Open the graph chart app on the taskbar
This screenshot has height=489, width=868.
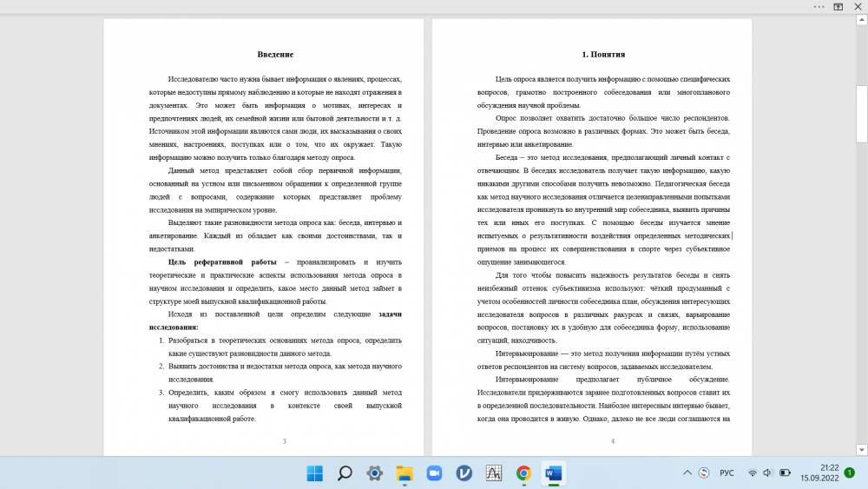point(494,473)
